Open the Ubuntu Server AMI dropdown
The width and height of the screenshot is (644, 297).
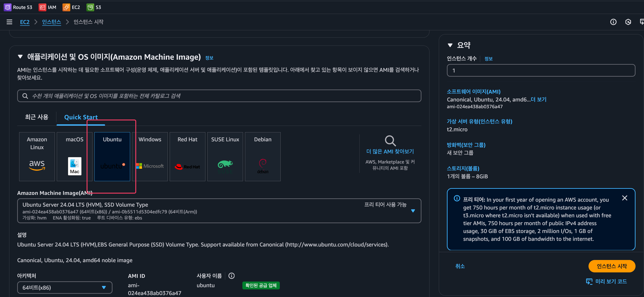click(413, 211)
